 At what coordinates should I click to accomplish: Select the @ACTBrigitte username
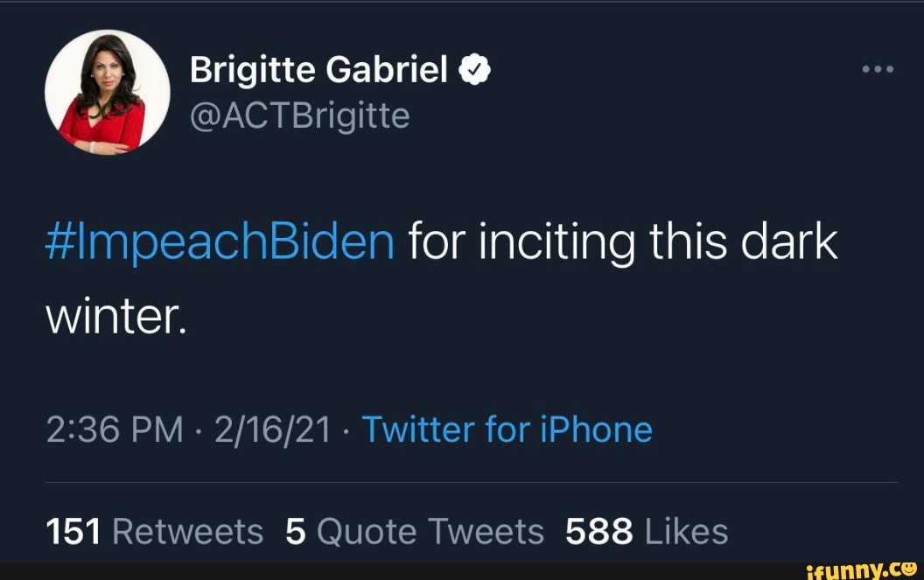[x=299, y=114]
